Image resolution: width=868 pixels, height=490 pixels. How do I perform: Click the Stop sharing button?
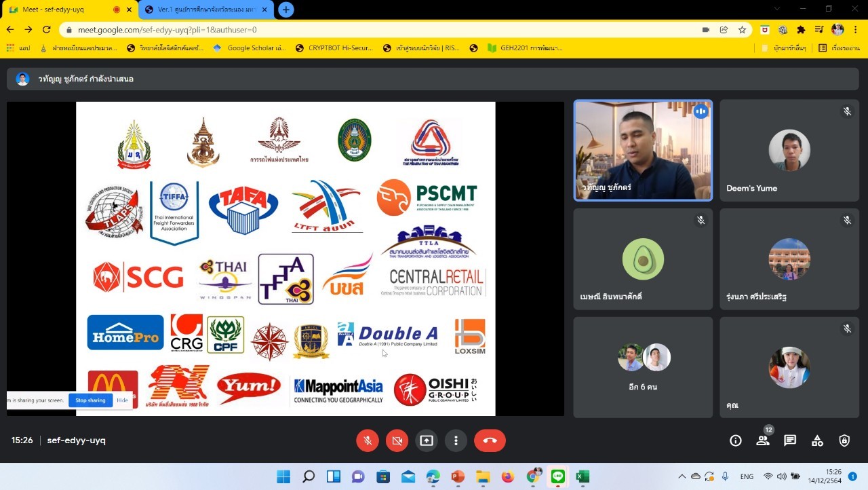tap(90, 400)
